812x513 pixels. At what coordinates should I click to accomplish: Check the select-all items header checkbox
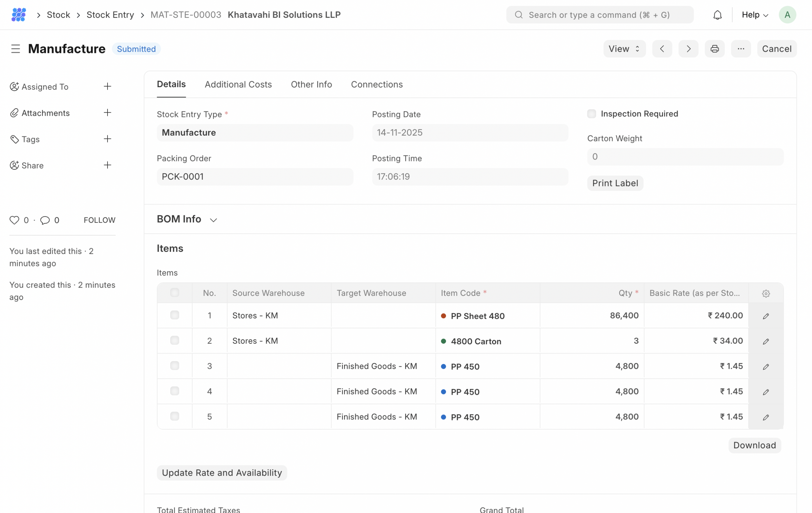(175, 293)
